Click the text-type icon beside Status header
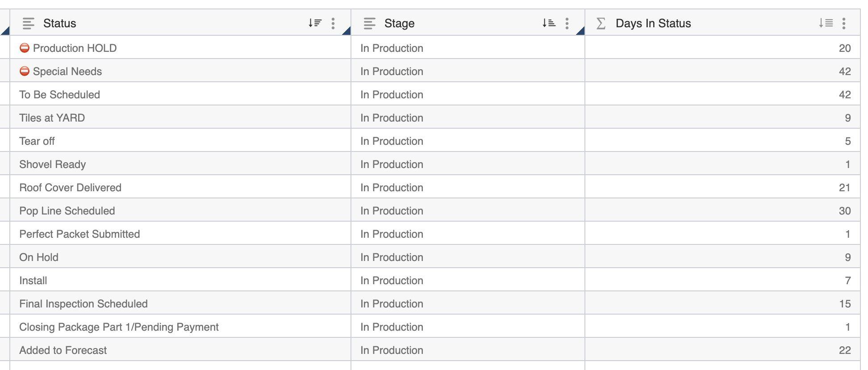The height and width of the screenshot is (370, 868). (x=29, y=23)
